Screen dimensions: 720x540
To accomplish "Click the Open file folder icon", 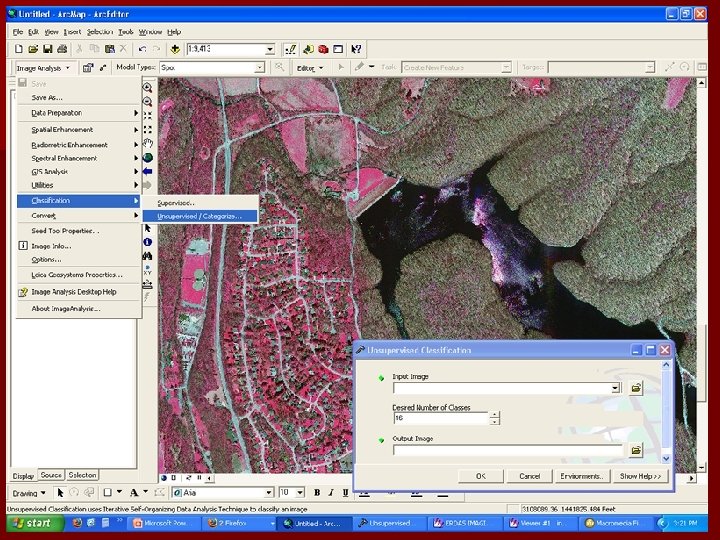I will (33, 49).
